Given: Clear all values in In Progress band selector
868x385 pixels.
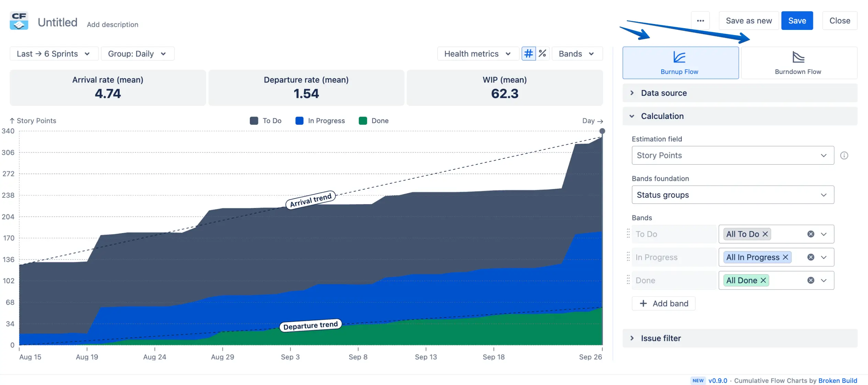Looking at the screenshot, I should click(811, 257).
